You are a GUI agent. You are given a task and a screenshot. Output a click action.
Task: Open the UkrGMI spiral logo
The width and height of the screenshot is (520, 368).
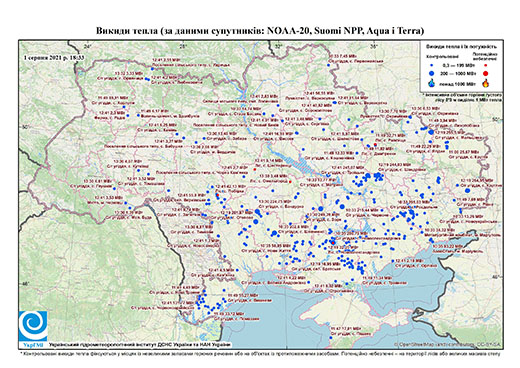33,325
